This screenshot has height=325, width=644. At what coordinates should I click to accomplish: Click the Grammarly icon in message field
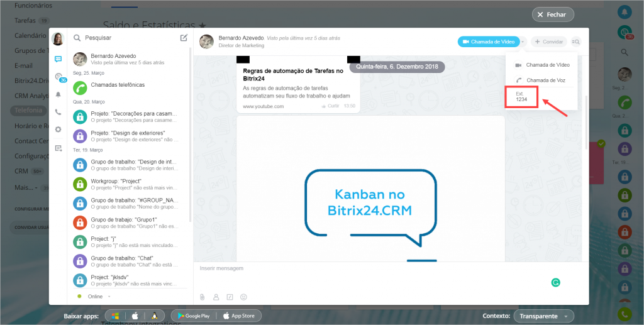[556, 282]
